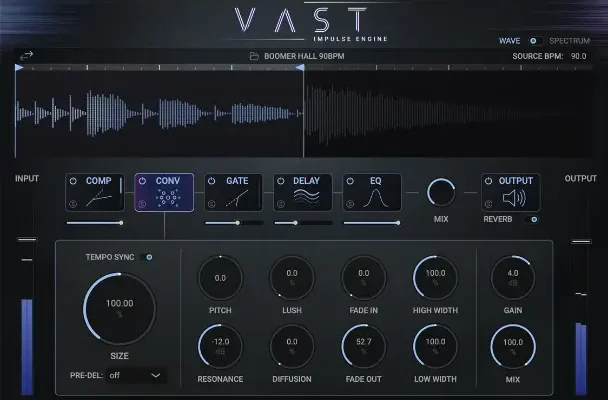Click the Source BPM value field
This screenshot has height=400, width=608.
(x=578, y=56)
